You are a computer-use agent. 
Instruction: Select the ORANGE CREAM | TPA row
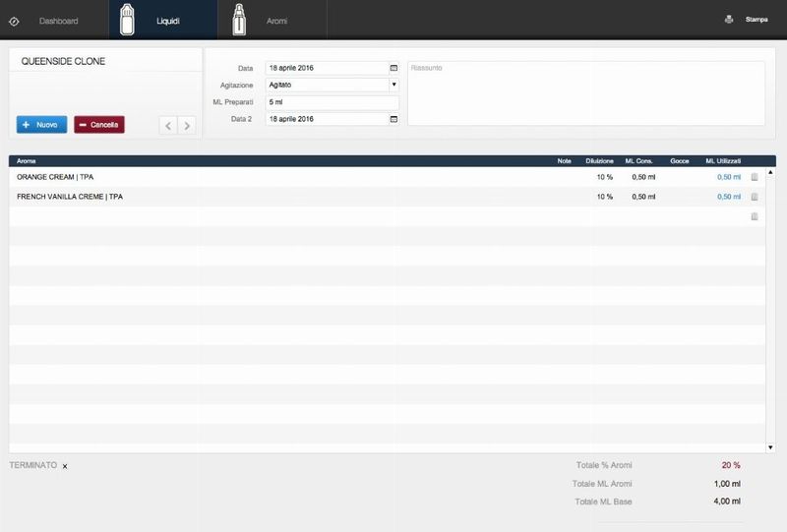[387, 177]
